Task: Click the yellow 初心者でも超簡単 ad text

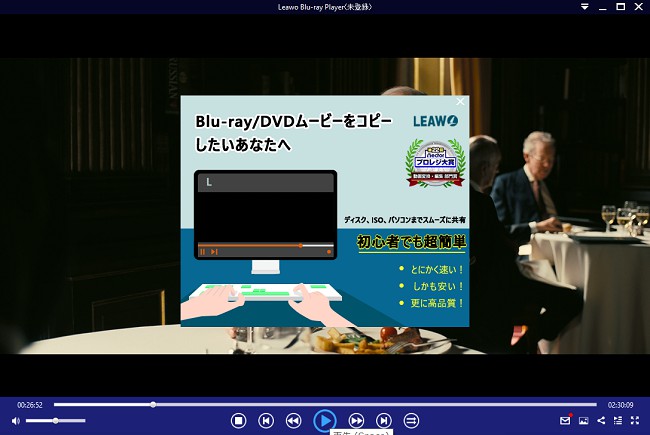Action: (x=411, y=242)
